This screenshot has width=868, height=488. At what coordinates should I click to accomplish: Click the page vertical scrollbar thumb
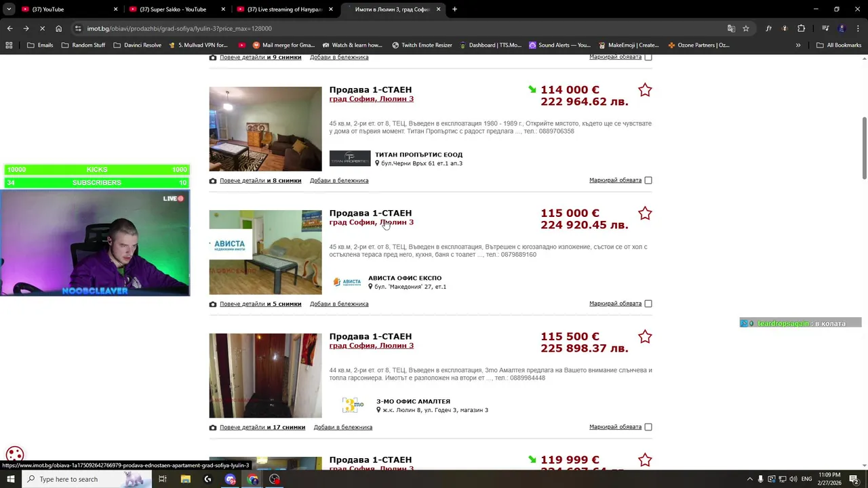[x=864, y=148]
